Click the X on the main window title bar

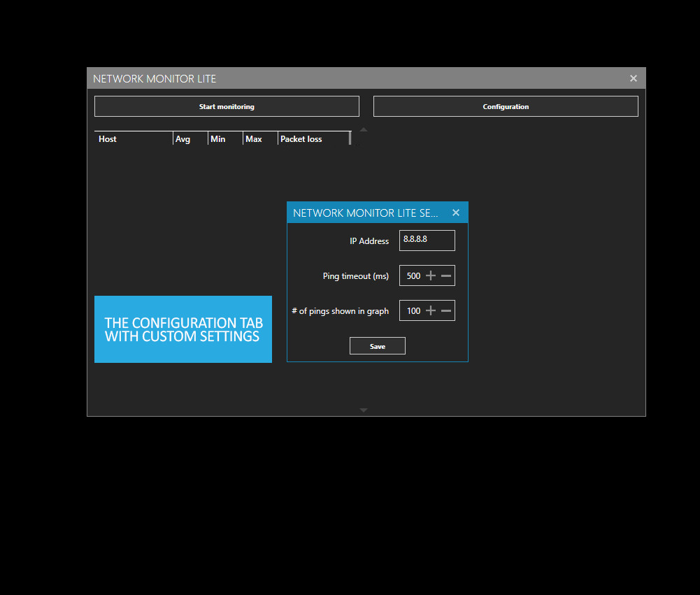click(633, 78)
